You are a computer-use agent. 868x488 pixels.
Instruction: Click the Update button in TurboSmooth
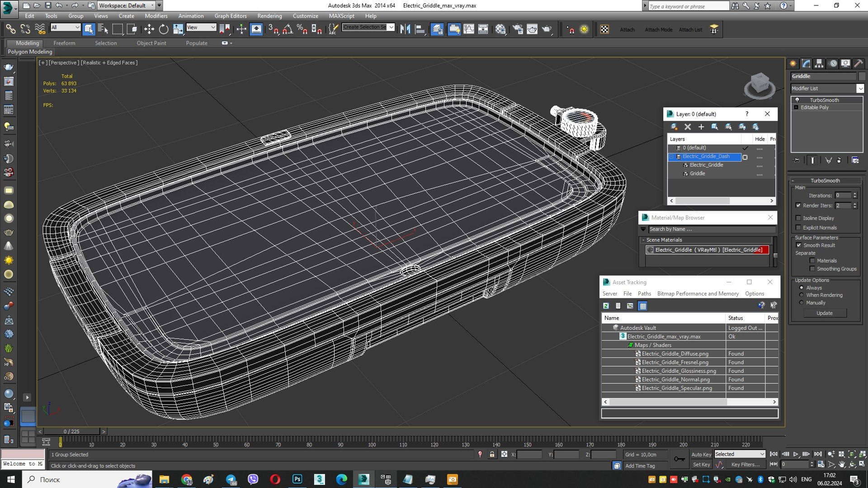tap(824, 313)
